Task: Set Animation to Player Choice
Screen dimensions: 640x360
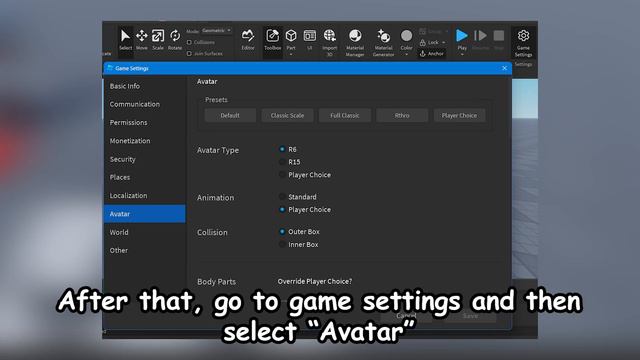Action: coord(282,209)
